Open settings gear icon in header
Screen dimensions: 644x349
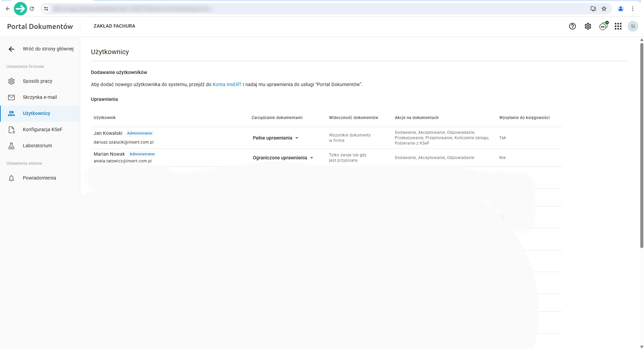click(588, 26)
